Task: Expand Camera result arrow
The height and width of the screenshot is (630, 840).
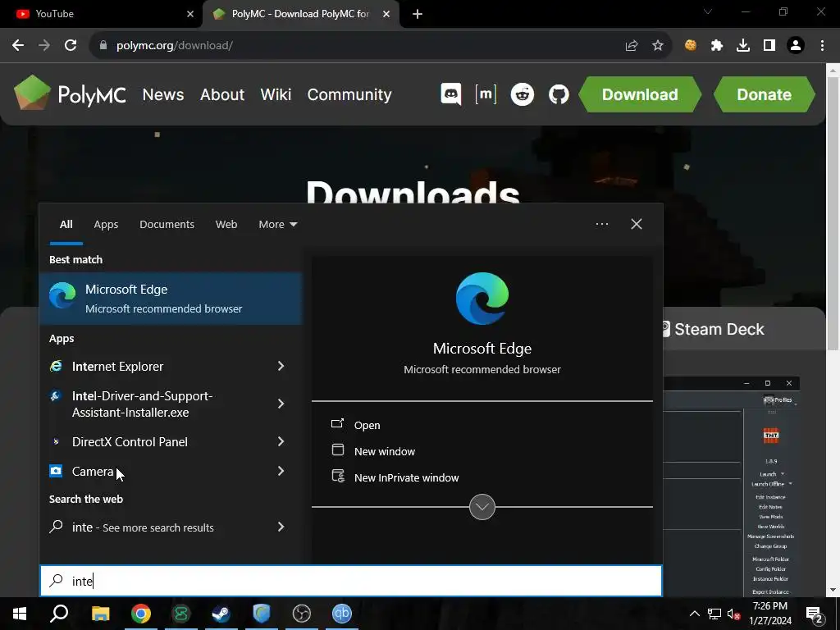Action: coord(281,471)
